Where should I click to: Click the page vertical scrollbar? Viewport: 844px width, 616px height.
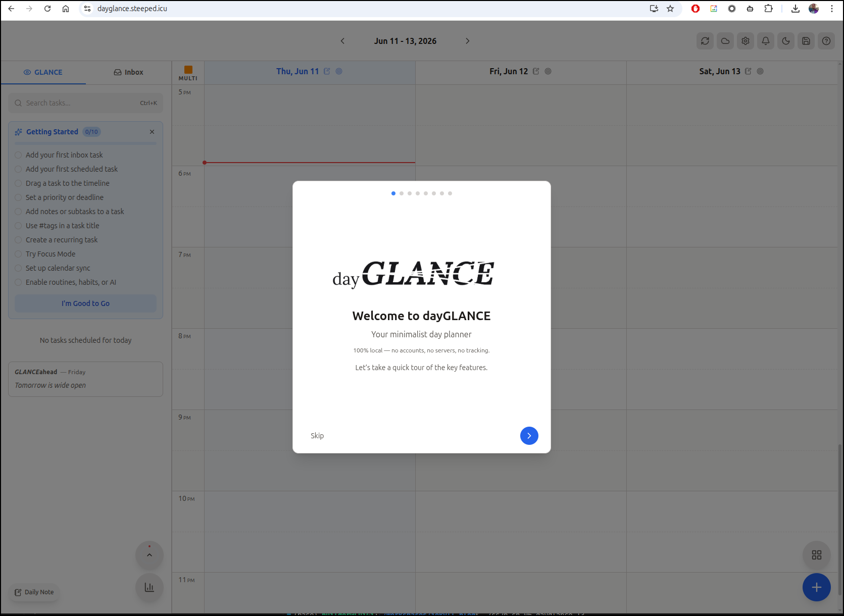pos(840,520)
